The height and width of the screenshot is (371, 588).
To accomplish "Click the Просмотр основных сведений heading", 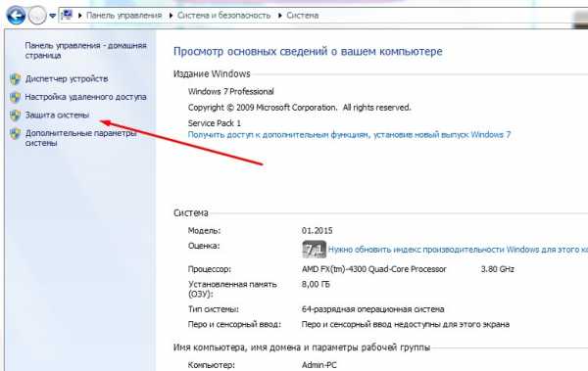I will 308,51.
